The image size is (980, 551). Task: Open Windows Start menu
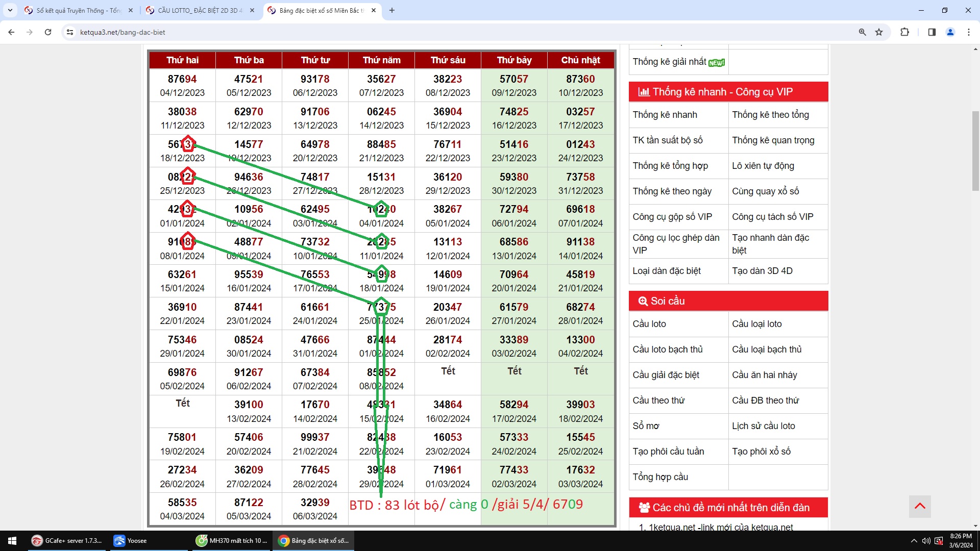12,541
